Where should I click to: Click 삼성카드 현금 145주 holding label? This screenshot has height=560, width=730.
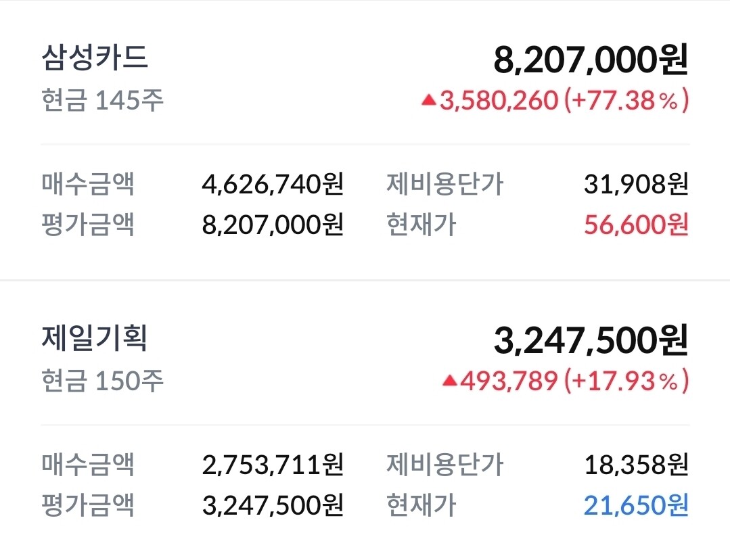[x=102, y=101]
